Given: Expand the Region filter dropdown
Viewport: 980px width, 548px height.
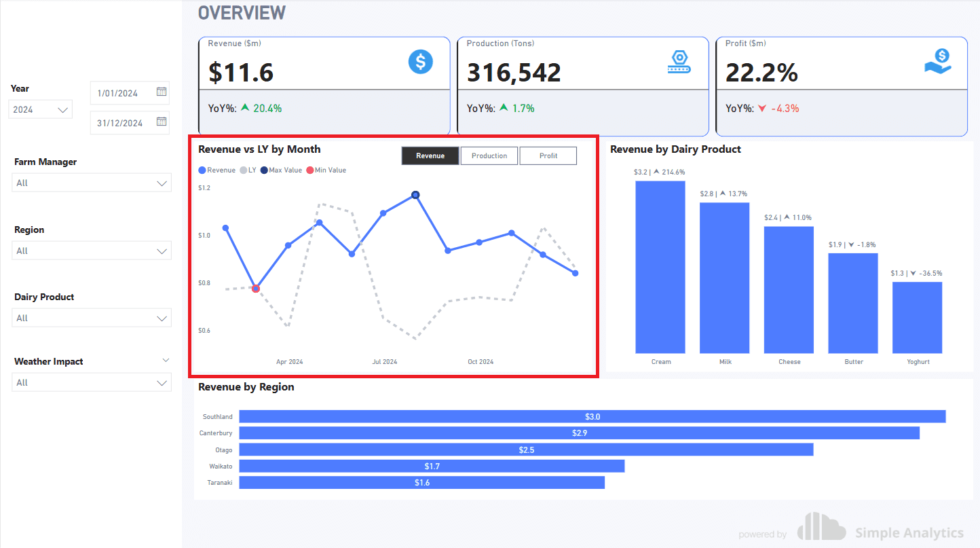Looking at the screenshot, I should pos(92,251).
